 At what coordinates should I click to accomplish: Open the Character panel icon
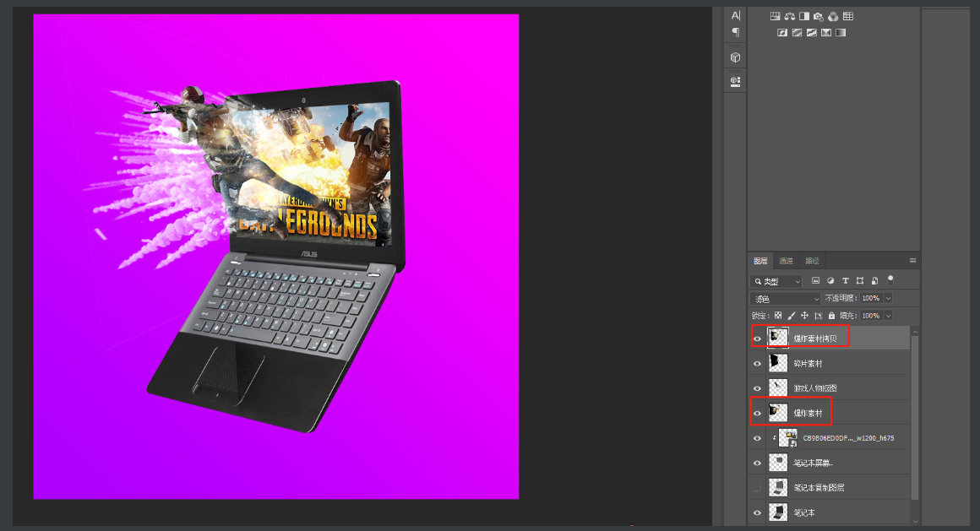click(736, 15)
